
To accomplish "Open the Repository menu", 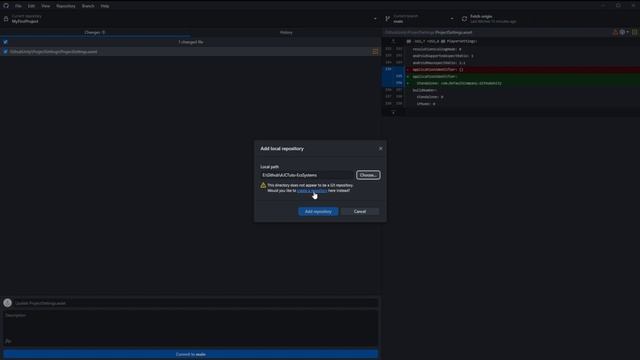I will pyautogui.click(x=66, y=6).
